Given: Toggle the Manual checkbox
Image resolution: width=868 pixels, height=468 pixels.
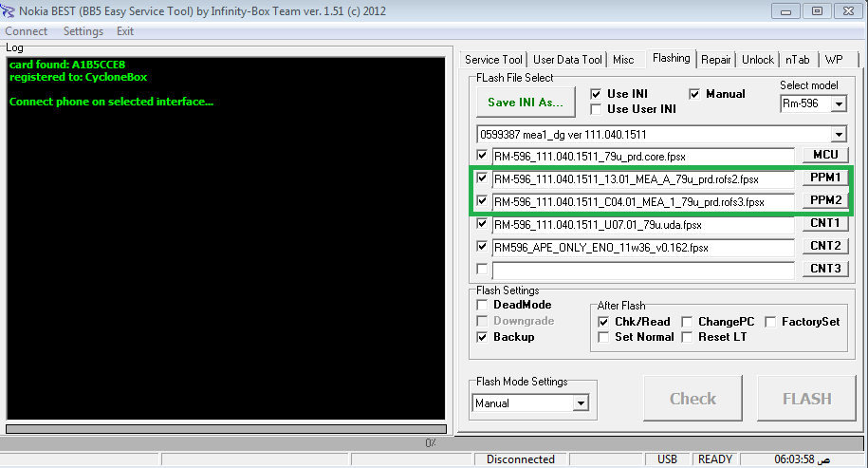Looking at the screenshot, I should coord(694,94).
